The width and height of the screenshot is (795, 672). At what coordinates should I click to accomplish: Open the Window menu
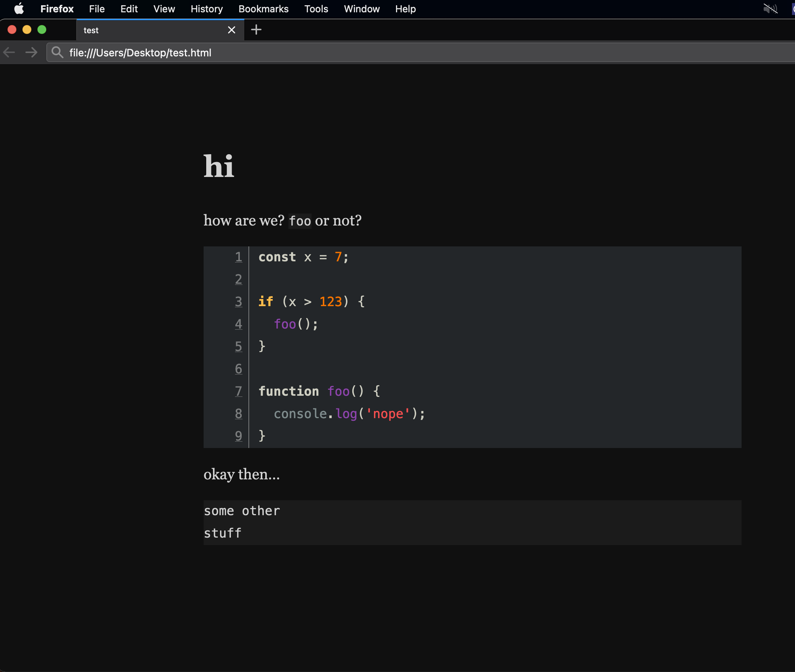click(x=362, y=9)
